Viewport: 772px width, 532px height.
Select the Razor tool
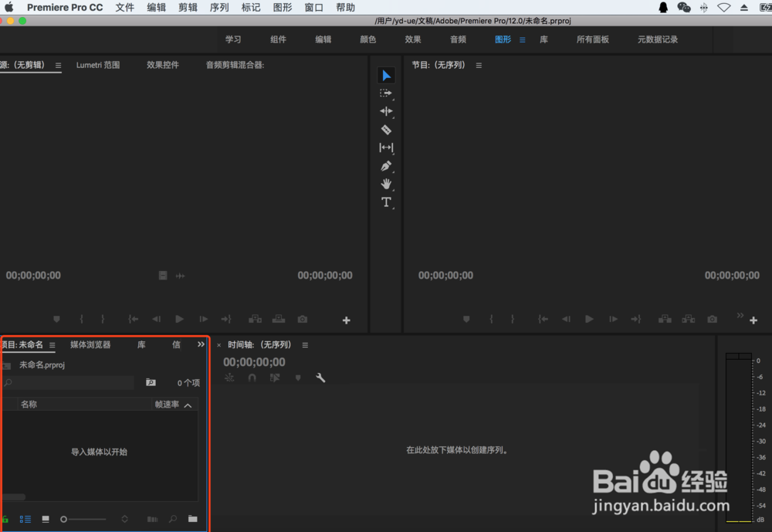pyautogui.click(x=386, y=130)
